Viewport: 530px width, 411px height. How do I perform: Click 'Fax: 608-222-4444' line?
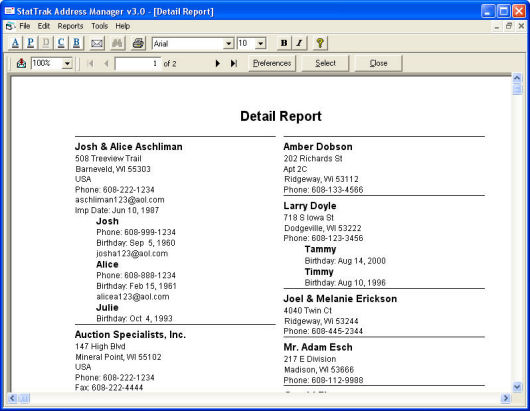109,388
